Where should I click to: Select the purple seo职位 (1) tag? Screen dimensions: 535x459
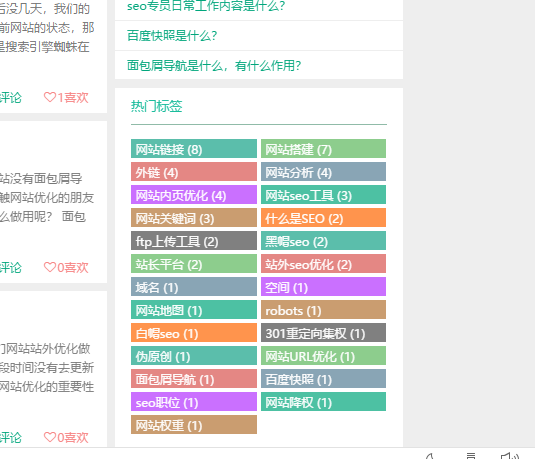(x=194, y=402)
